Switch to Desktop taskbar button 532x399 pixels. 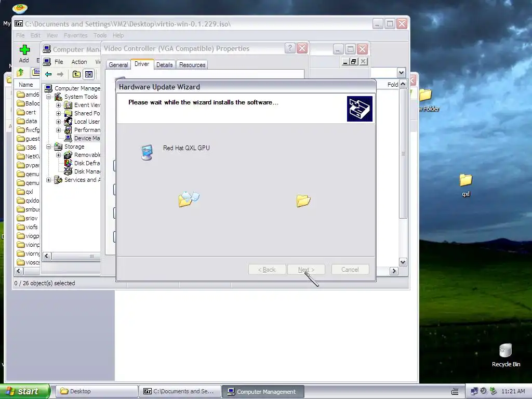97,392
